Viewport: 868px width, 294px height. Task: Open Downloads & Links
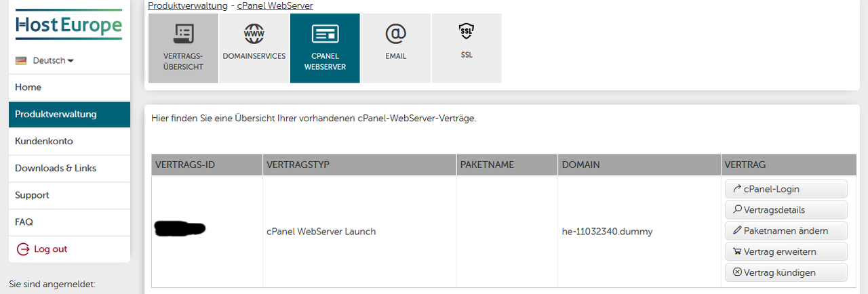(69, 168)
